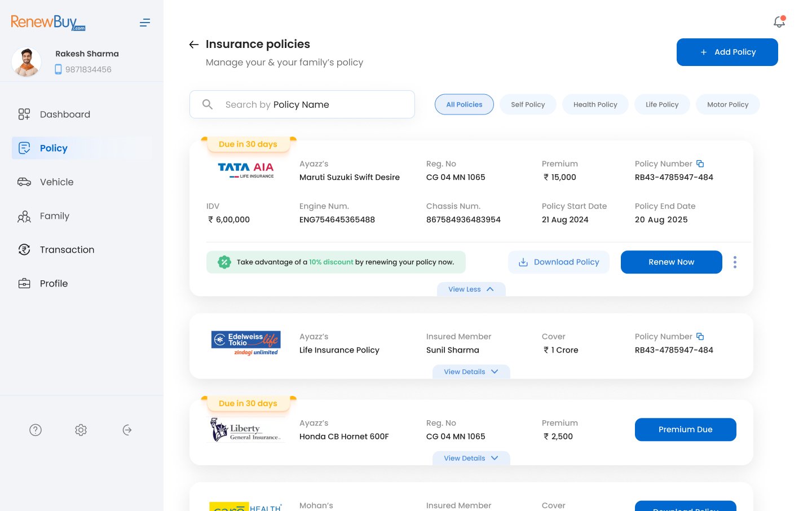This screenshot has height=511, width=812.
Task: Go to Vehicle section
Action: point(82,182)
